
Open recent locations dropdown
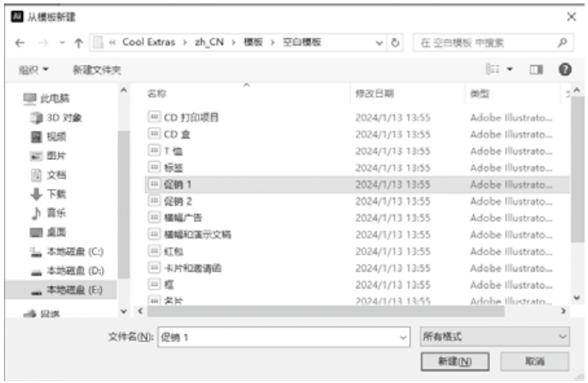[x=62, y=43]
